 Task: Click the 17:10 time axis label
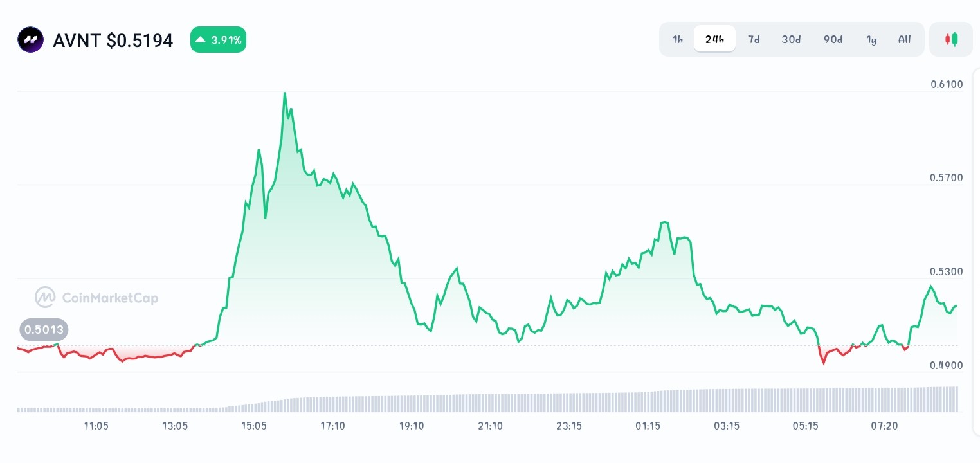pos(332,426)
